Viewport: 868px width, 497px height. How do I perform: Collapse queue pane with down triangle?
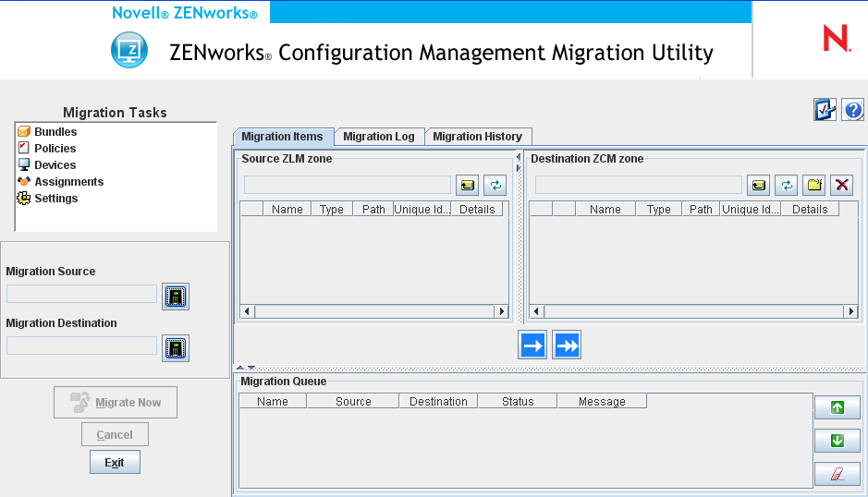251,368
